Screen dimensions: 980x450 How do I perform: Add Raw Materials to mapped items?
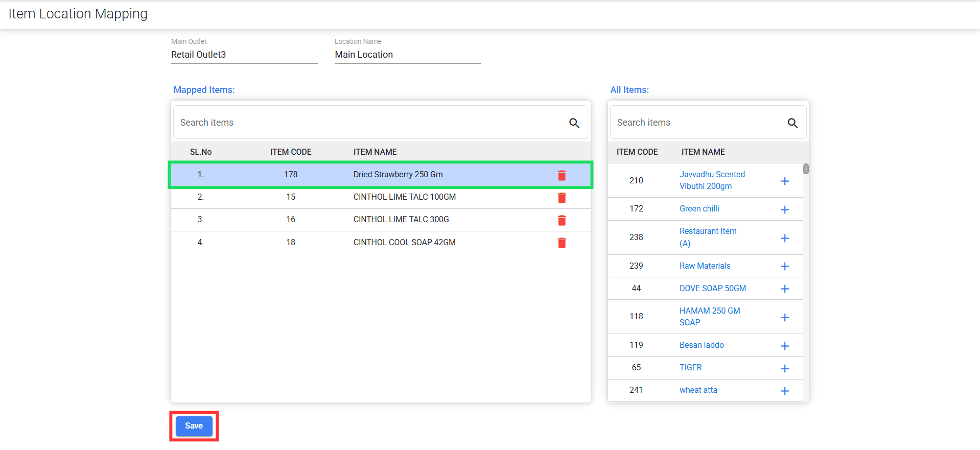(785, 266)
